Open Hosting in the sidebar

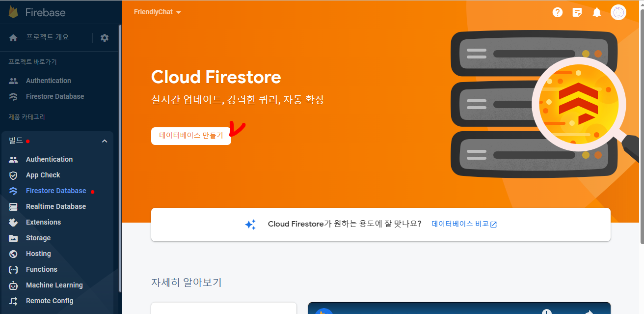click(x=38, y=254)
